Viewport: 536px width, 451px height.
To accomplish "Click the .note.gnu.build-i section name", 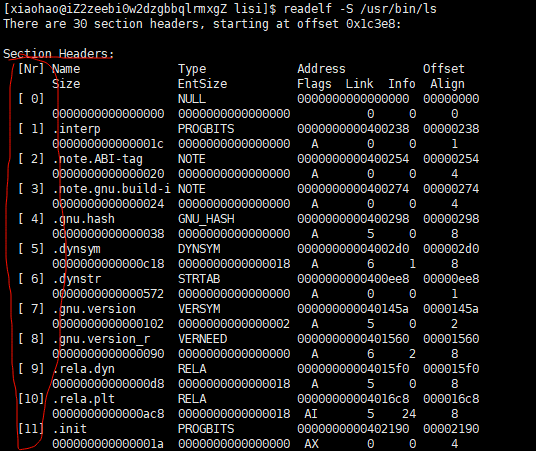I will (111, 189).
